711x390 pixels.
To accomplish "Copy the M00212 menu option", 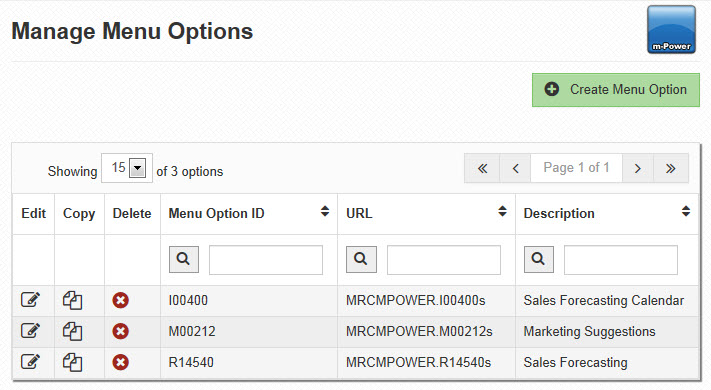I will click(x=73, y=332).
